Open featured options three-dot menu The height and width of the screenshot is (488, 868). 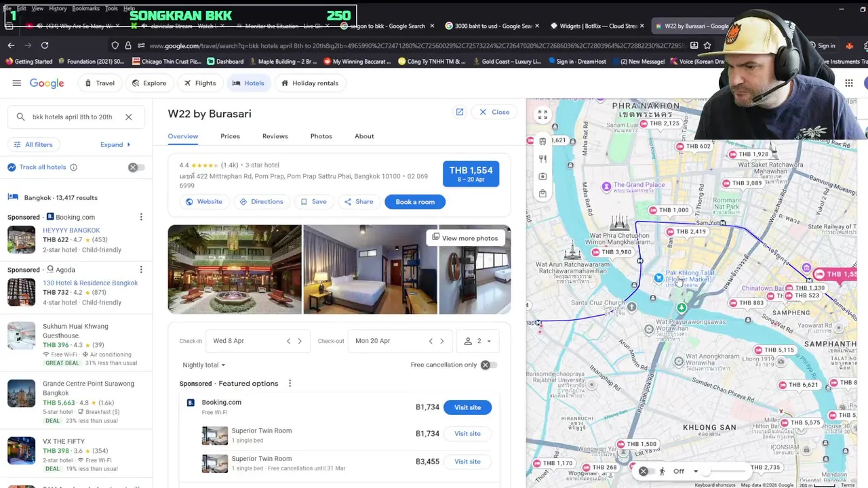point(290,384)
